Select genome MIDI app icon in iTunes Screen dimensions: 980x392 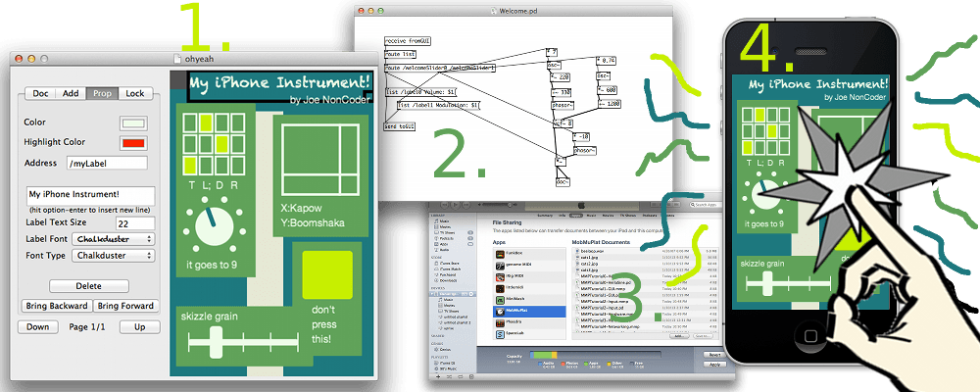point(500,266)
